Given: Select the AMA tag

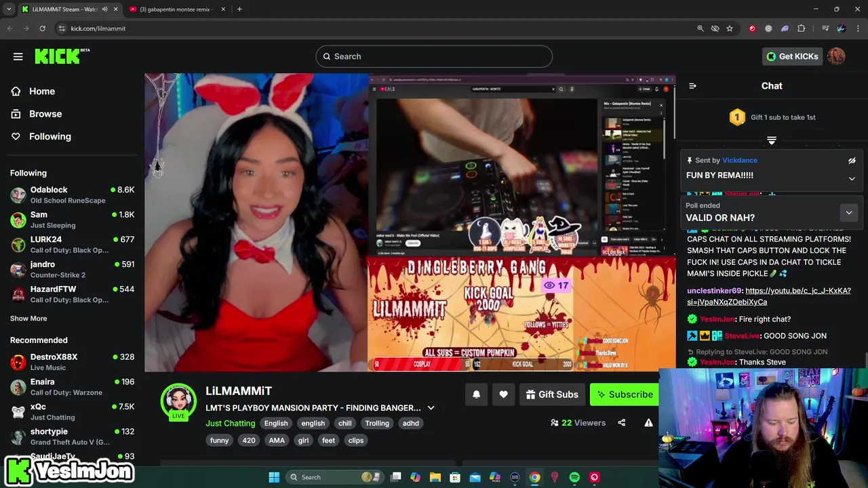Looking at the screenshot, I should click(x=277, y=441).
